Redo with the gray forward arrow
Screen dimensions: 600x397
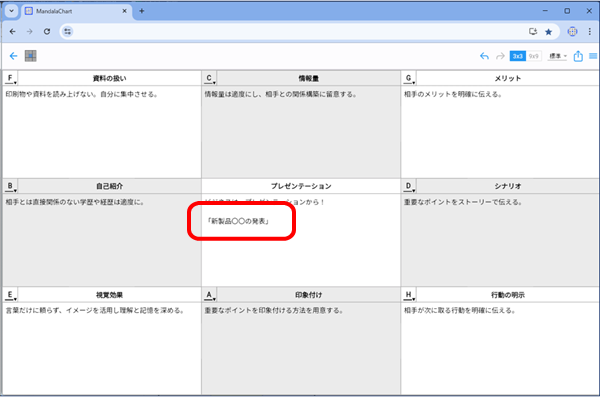coord(500,56)
